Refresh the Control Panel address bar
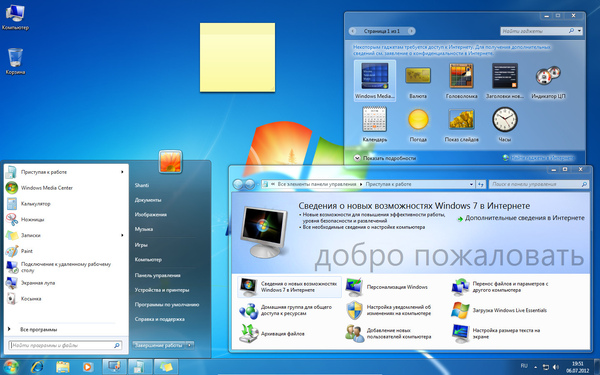The image size is (600, 375). point(481,184)
